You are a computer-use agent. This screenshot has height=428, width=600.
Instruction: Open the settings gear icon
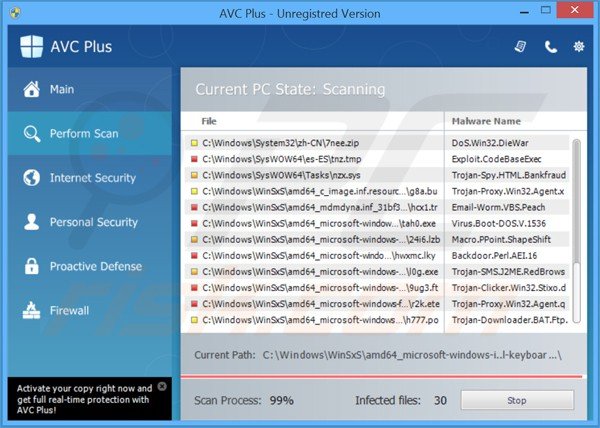578,47
